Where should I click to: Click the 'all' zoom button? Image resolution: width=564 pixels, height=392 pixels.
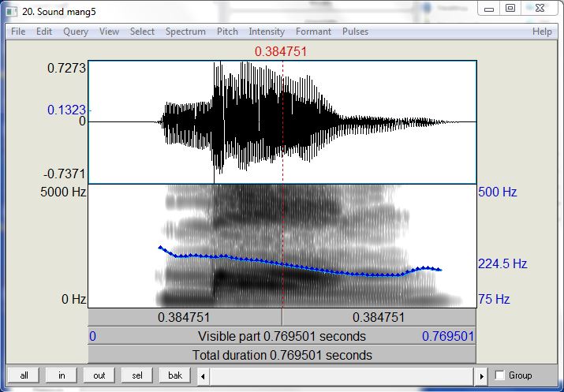(24, 375)
